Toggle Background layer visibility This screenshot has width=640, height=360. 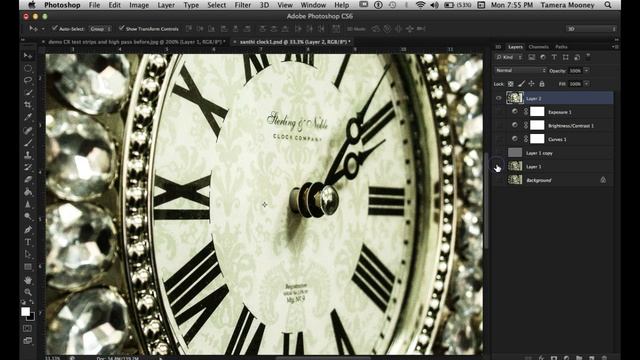pos(498,180)
